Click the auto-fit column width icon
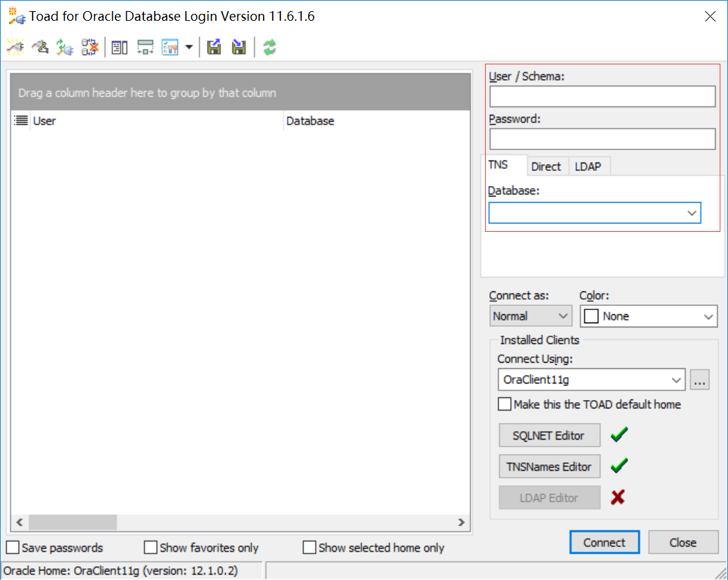The height and width of the screenshot is (580, 728). click(145, 47)
